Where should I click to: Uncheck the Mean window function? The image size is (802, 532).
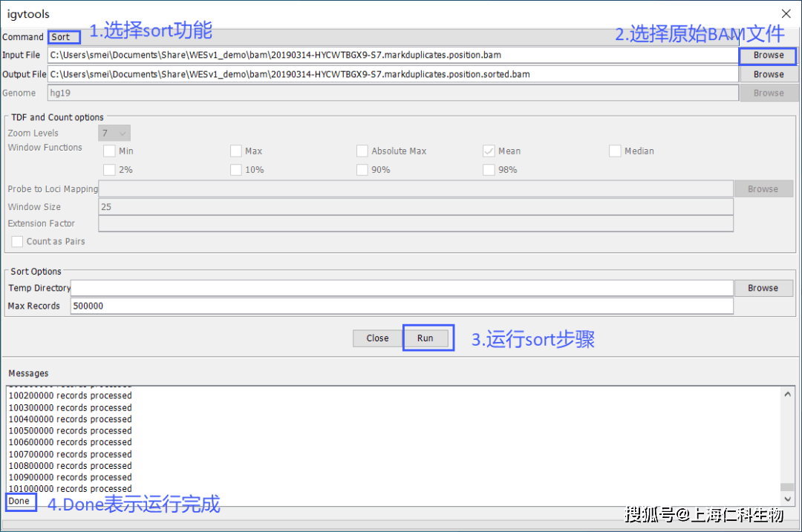pos(489,151)
